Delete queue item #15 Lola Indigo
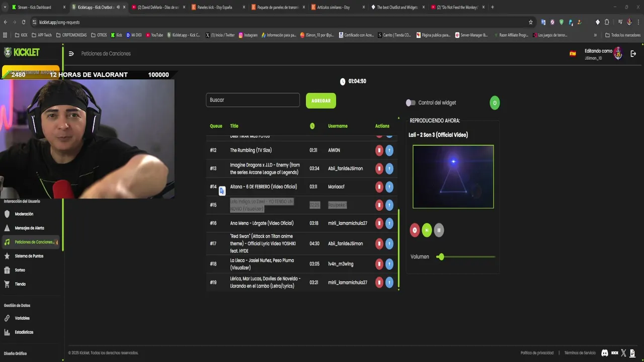The width and height of the screenshot is (644, 362). click(379, 205)
